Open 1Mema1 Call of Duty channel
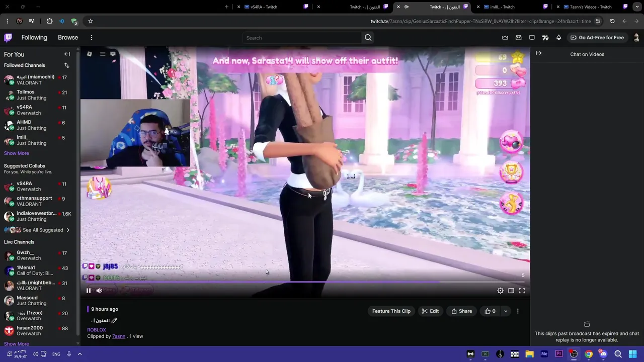This screenshot has width=644, height=362. click(38, 270)
